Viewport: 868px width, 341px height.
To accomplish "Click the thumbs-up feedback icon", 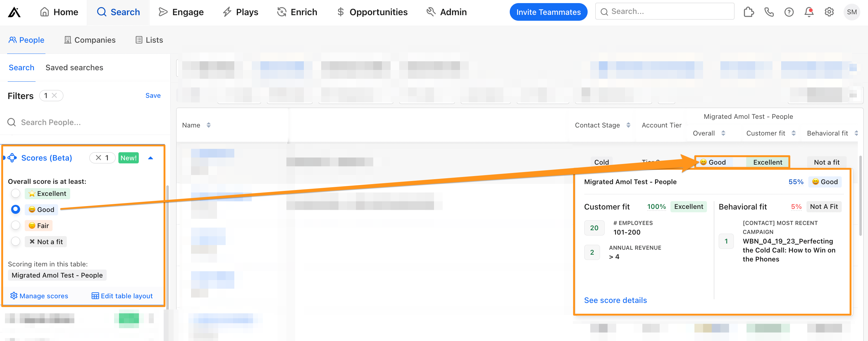I will coord(749,12).
